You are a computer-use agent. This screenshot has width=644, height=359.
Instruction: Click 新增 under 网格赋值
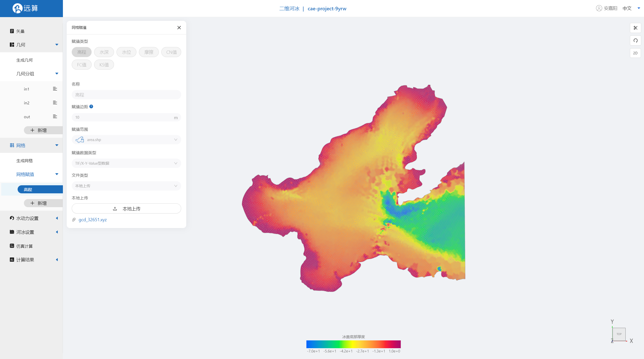pyautogui.click(x=43, y=203)
